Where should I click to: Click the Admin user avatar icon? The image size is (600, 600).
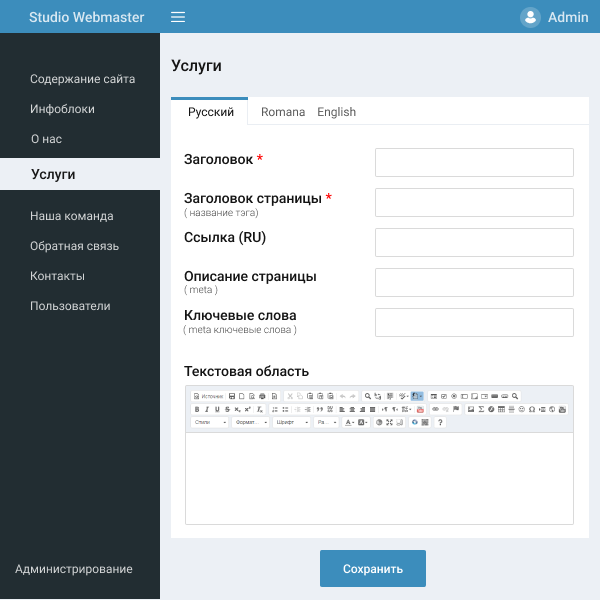[530, 17]
